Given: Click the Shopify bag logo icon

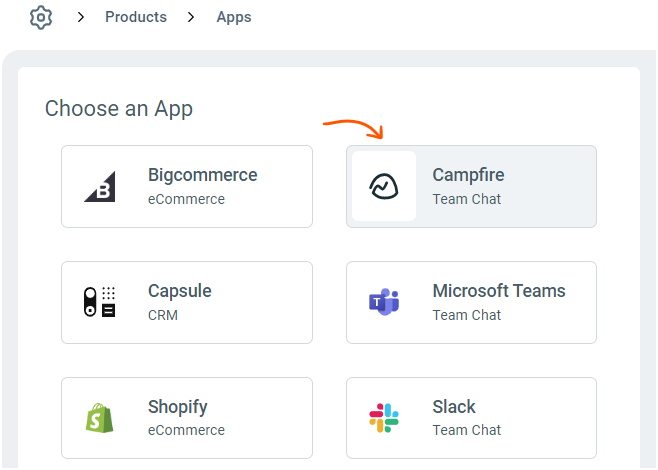Looking at the screenshot, I should [100, 418].
